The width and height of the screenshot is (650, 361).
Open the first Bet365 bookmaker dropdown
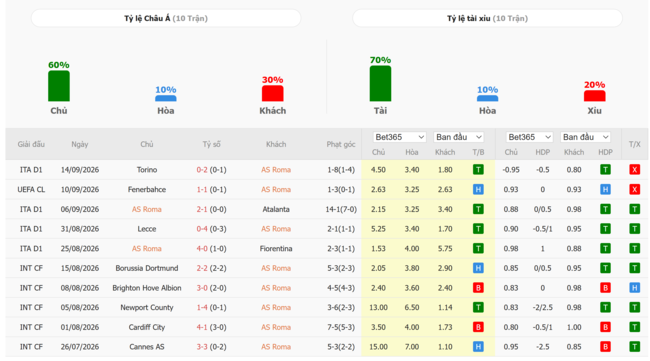(x=399, y=137)
